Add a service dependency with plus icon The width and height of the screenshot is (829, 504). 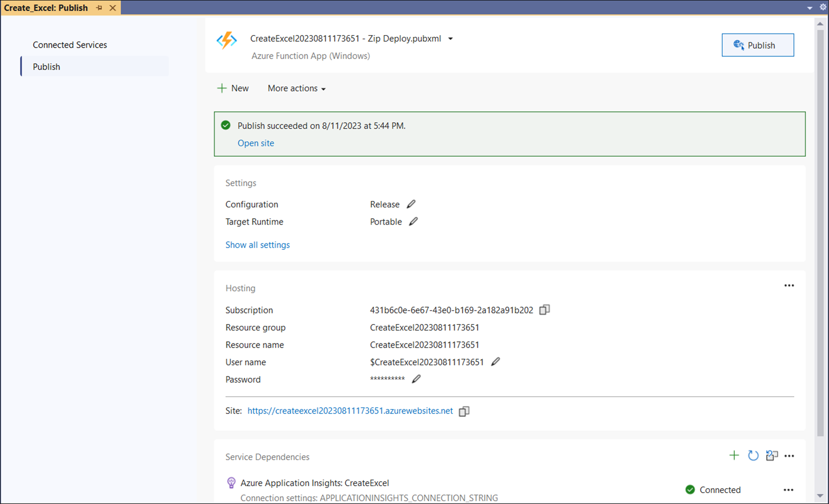pyautogui.click(x=734, y=456)
